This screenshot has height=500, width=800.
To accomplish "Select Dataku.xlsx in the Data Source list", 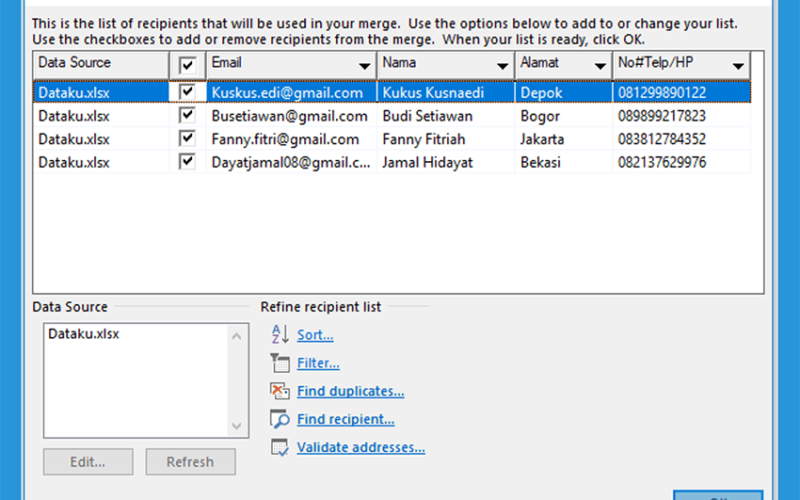I will coord(84,334).
